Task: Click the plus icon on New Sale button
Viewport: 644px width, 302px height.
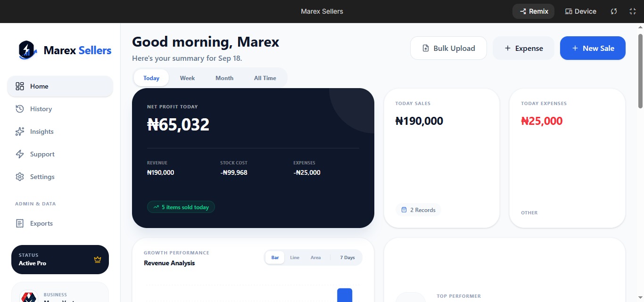Action: [575, 48]
